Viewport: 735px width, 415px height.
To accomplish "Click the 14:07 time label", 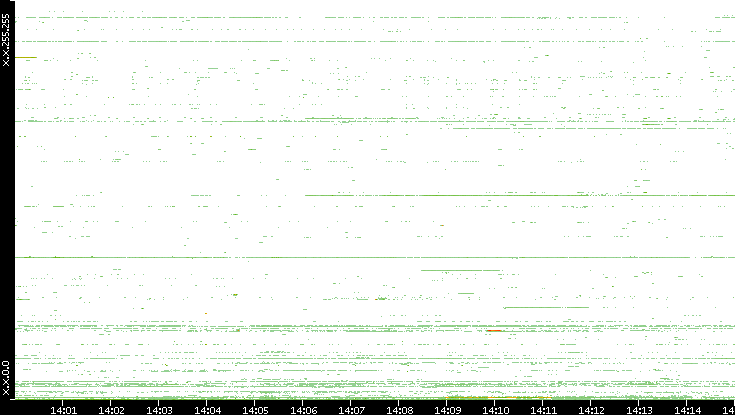I will (352, 410).
